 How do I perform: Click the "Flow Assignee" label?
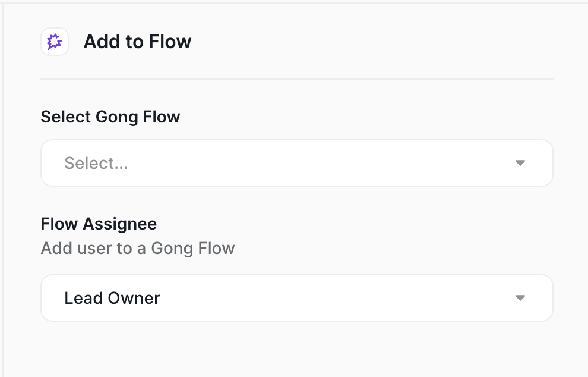click(x=99, y=224)
